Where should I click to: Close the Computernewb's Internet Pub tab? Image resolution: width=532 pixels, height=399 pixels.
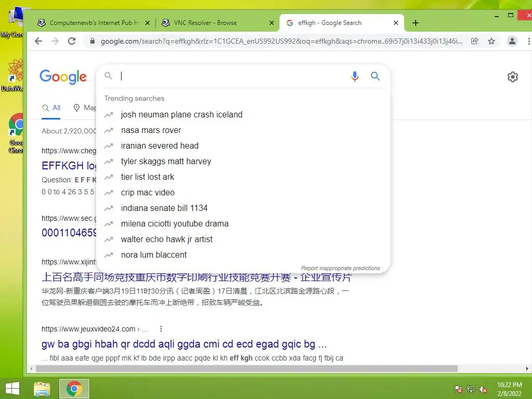147,23
